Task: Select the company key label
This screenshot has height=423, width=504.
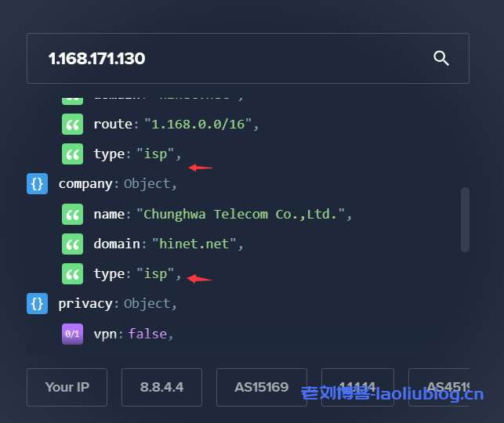Action: 85,184
